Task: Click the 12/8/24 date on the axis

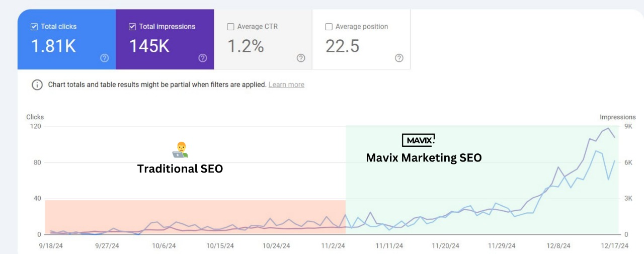Action: [x=558, y=246]
